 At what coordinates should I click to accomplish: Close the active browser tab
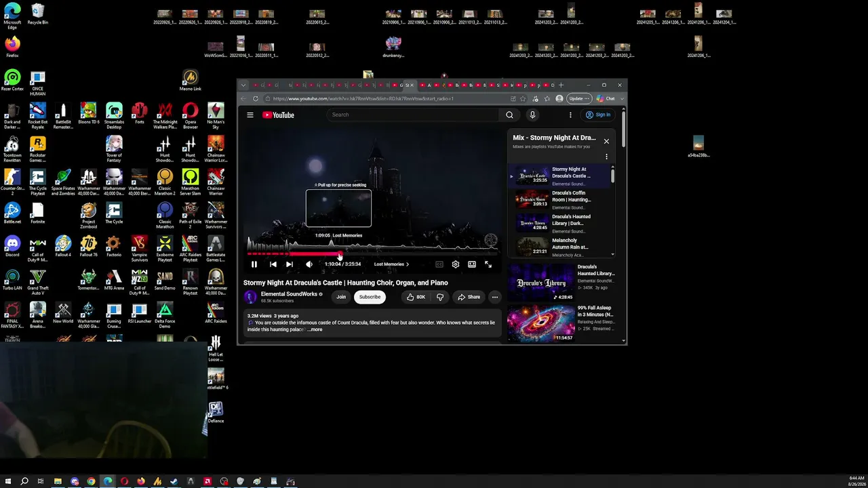pos(411,85)
